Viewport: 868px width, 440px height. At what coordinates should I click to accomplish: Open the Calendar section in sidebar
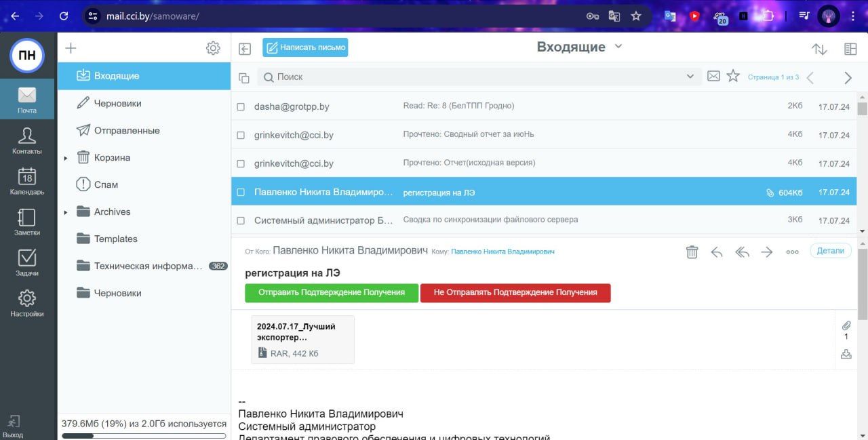click(x=26, y=181)
